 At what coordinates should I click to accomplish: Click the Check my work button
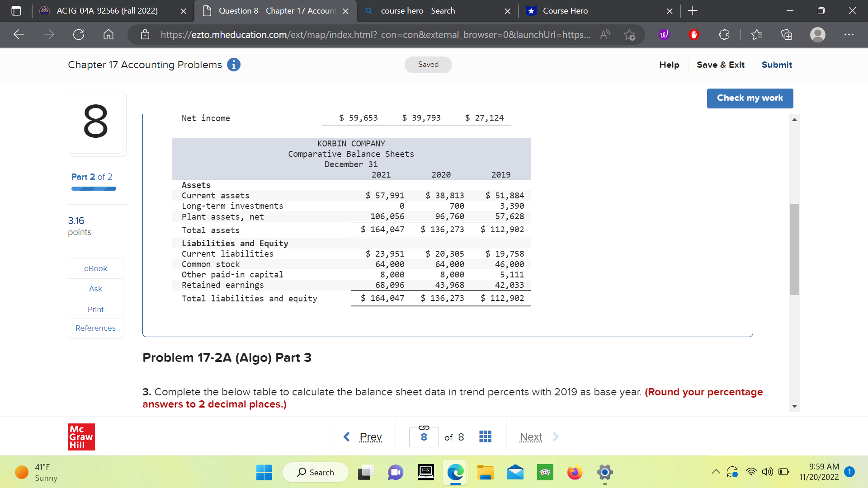point(750,98)
